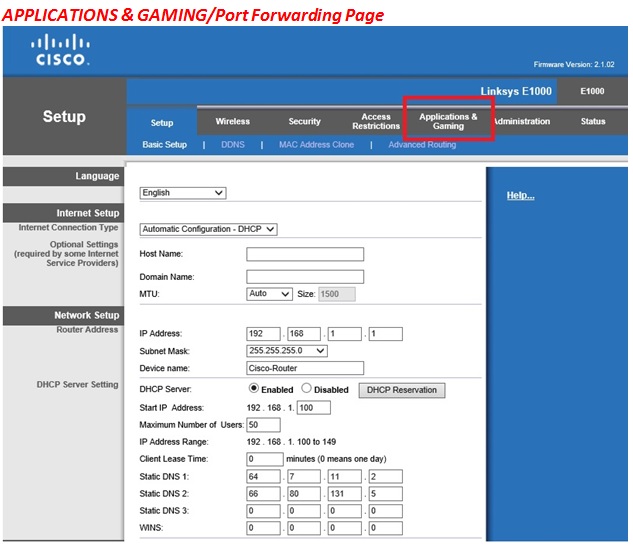Click IP Address second octet field 168

click(x=304, y=334)
